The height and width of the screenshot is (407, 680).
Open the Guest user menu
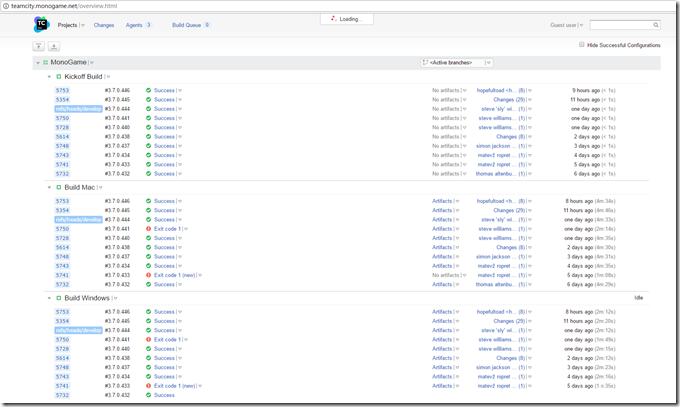point(566,25)
